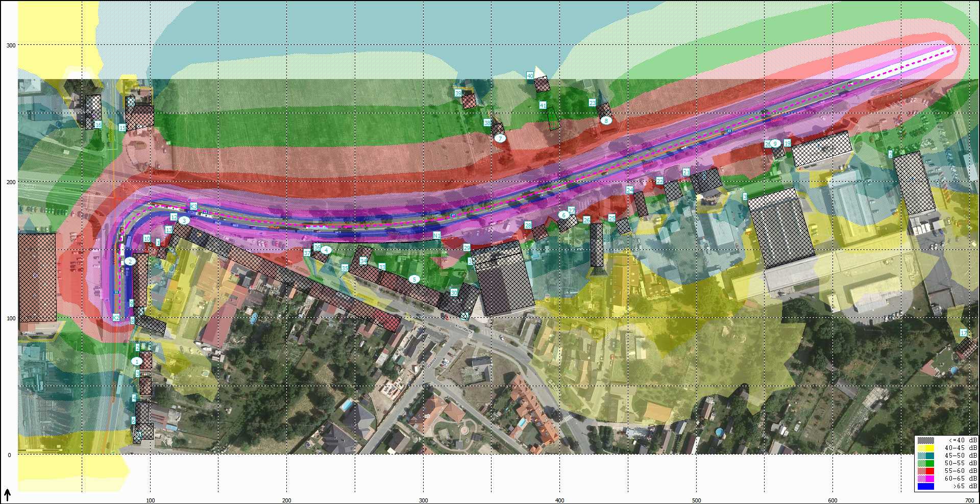Click the green 50-55 dB legend swatch

click(925, 464)
